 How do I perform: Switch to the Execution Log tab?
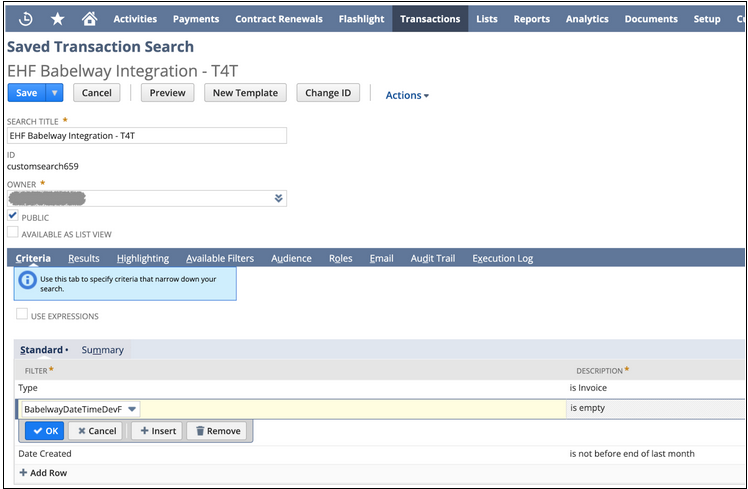[x=503, y=259]
